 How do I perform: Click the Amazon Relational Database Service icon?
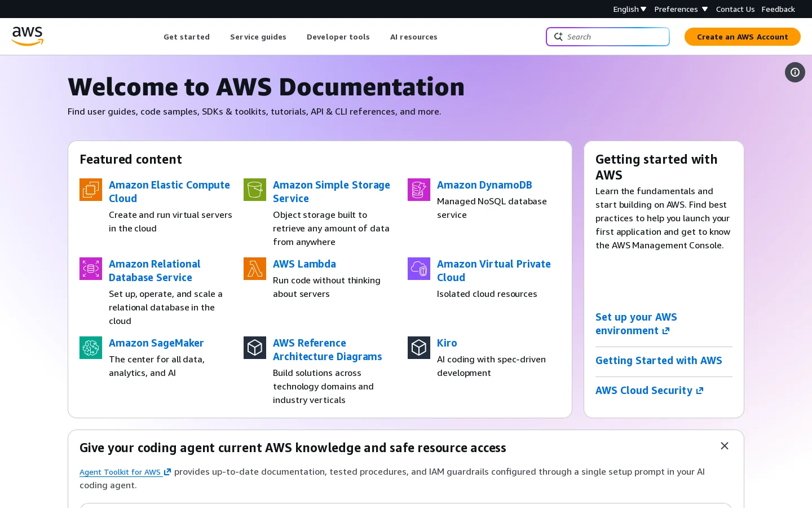[91, 269]
